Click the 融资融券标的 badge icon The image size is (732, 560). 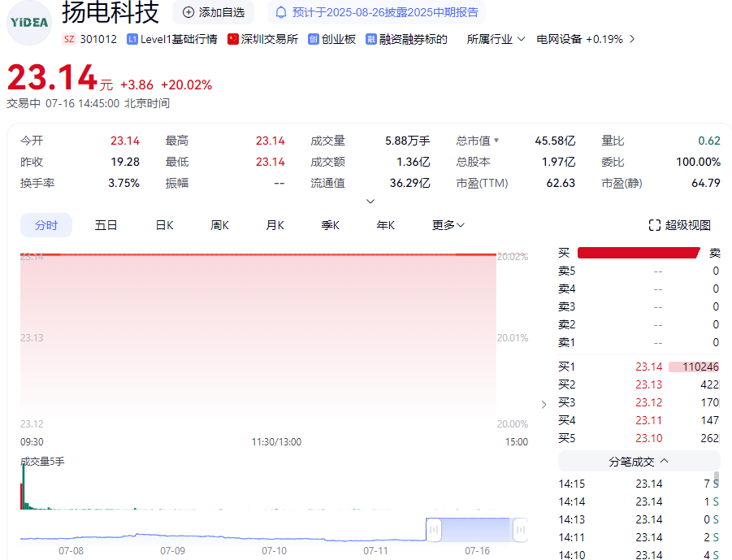point(371,39)
